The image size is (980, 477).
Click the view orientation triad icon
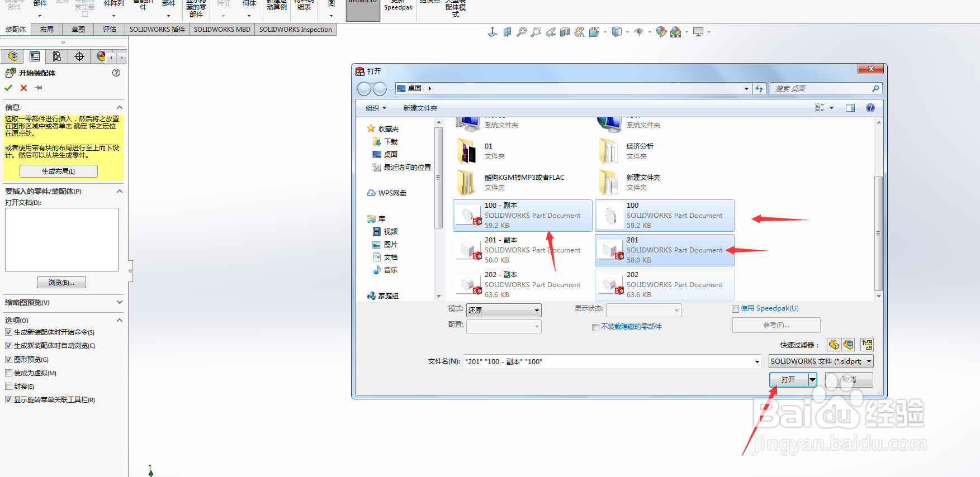pos(492,32)
